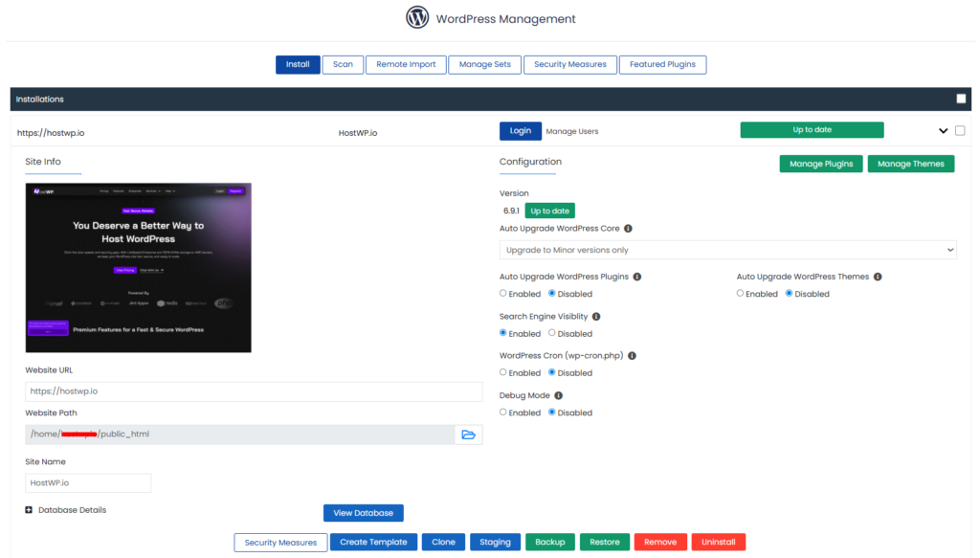The image size is (980, 558).
Task: Click the red Remove button
Action: [660, 542]
